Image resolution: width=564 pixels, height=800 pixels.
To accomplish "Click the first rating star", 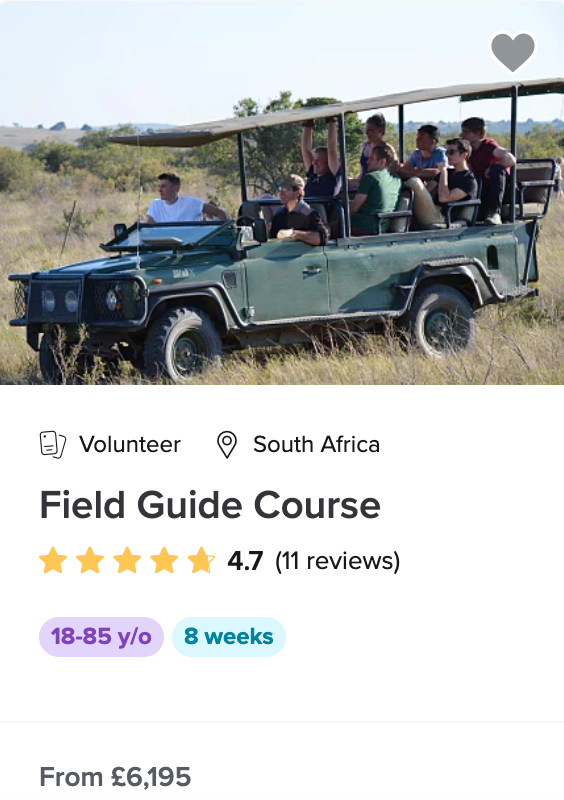I will coord(53,560).
